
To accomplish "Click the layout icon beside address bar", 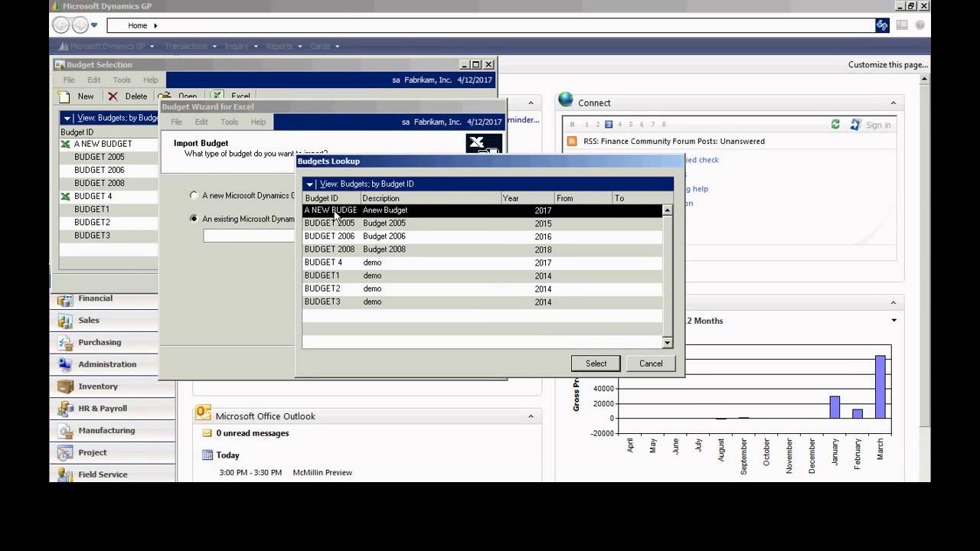I will pos(902,25).
